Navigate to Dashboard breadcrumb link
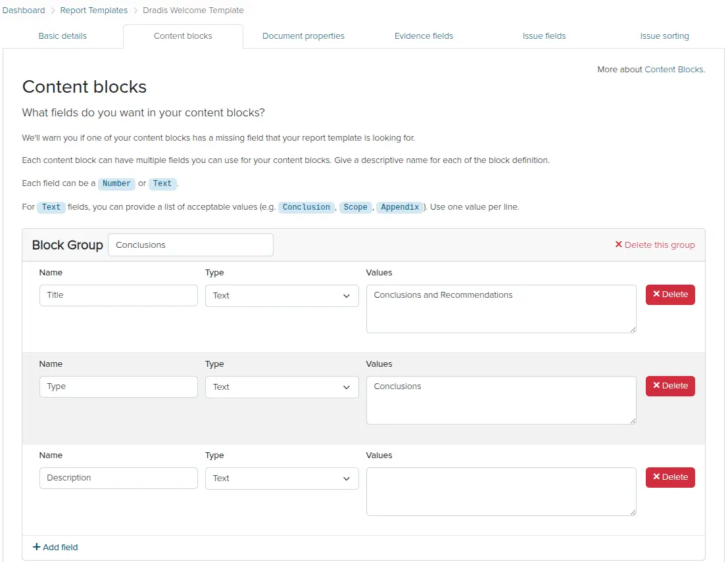Screen dimensions: 728x562 (x=24, y=11)
